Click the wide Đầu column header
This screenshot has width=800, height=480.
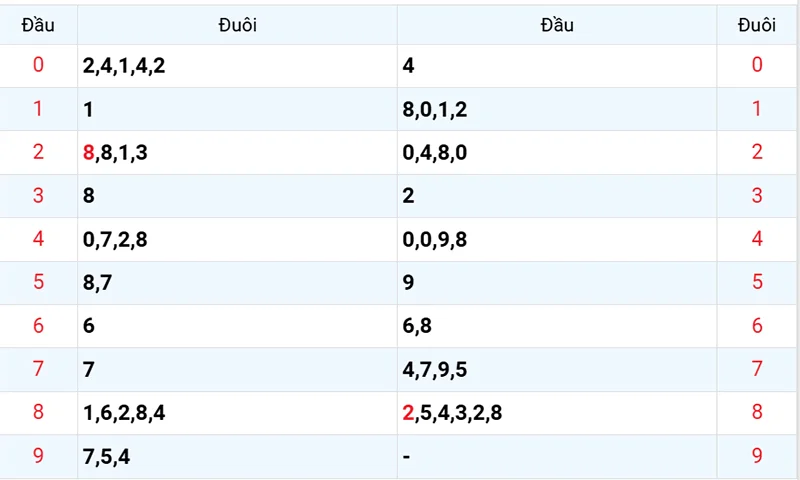coord(557,25)
